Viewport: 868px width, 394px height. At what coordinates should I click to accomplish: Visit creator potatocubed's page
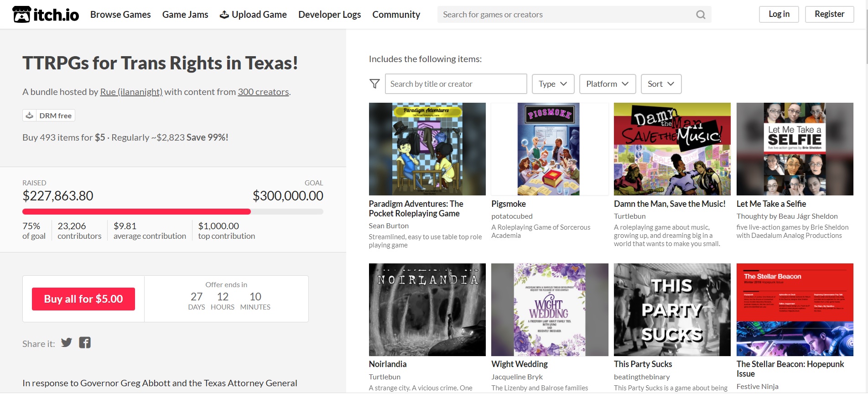coord(512,216)
